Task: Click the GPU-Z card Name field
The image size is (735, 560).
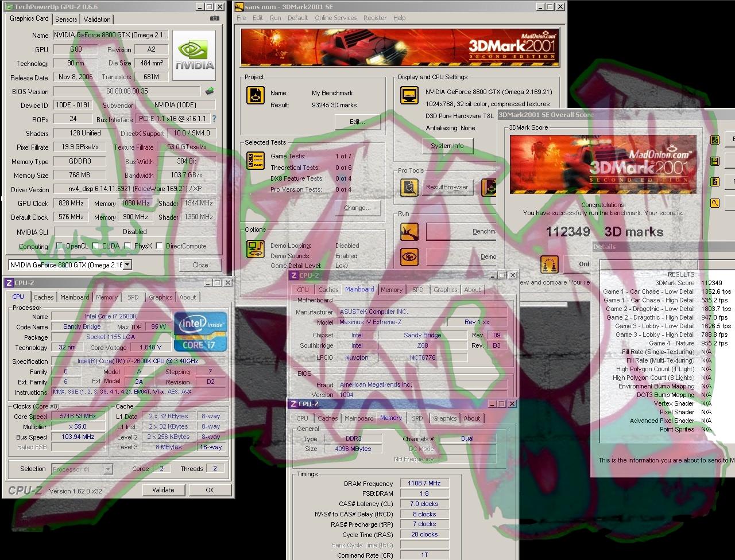Action: pos(111,35)
